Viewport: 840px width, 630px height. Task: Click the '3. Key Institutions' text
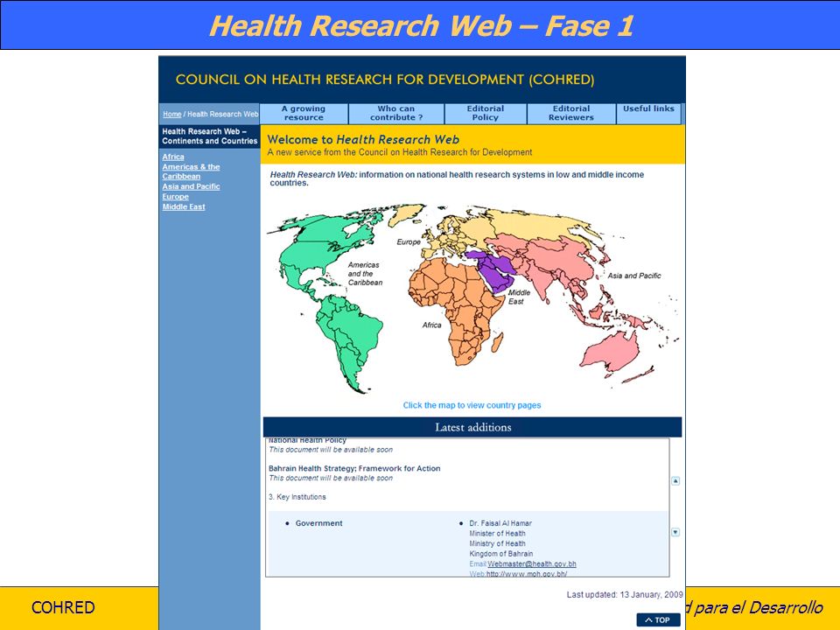pyautogui.click(x=297, y=497)
